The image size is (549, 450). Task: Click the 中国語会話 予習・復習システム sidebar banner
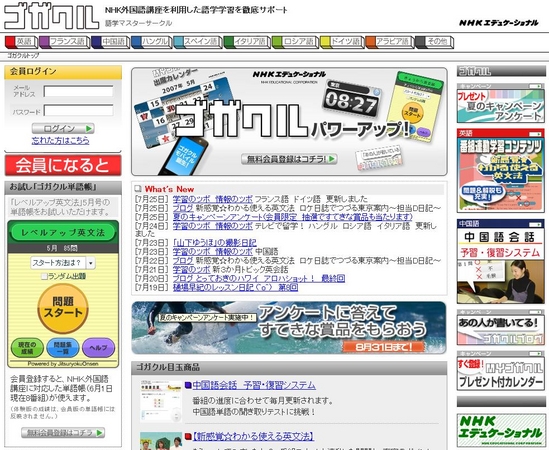point(501,265)
